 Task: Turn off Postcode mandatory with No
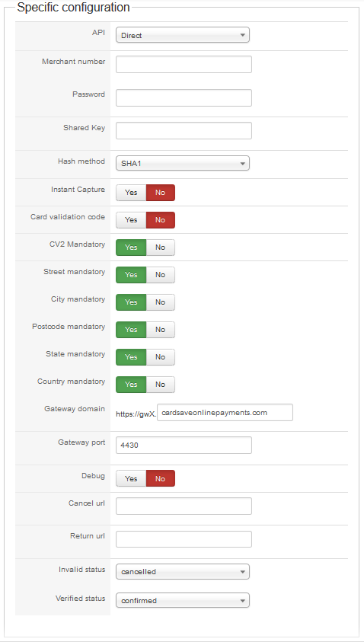[161, 330]
